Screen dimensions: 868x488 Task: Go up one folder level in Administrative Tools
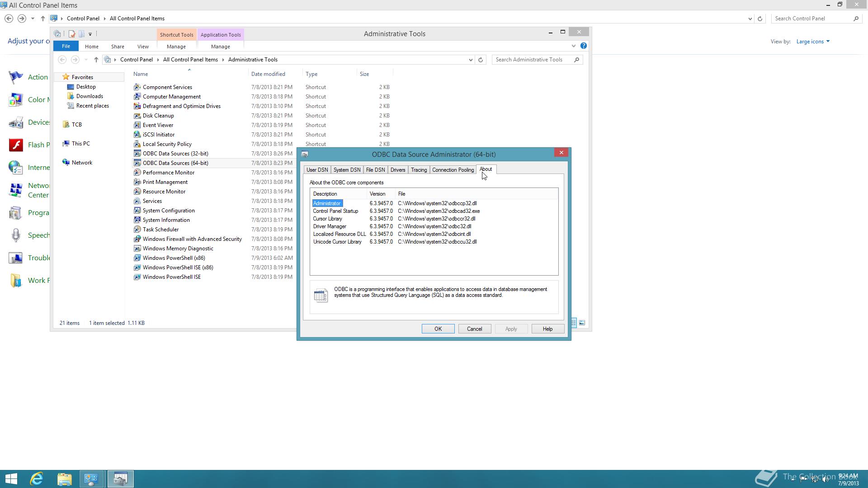[96, 60]
